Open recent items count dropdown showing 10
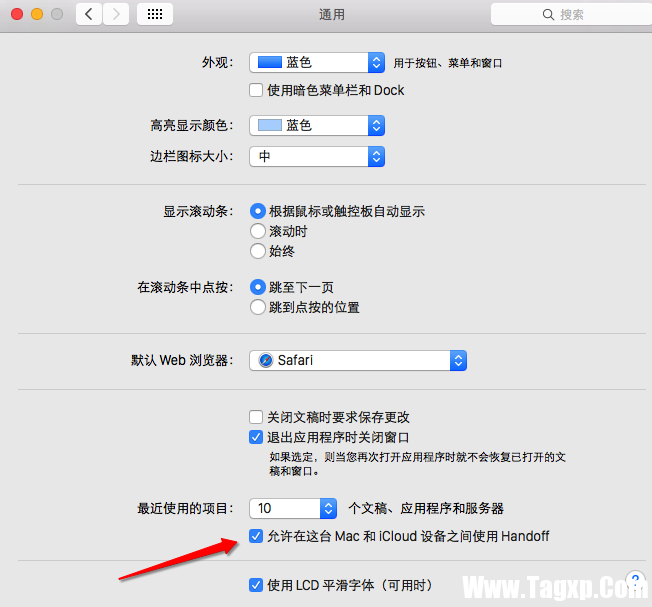This screenshot has width=652, height=607. pyautogui.click(x=293, y=508)
